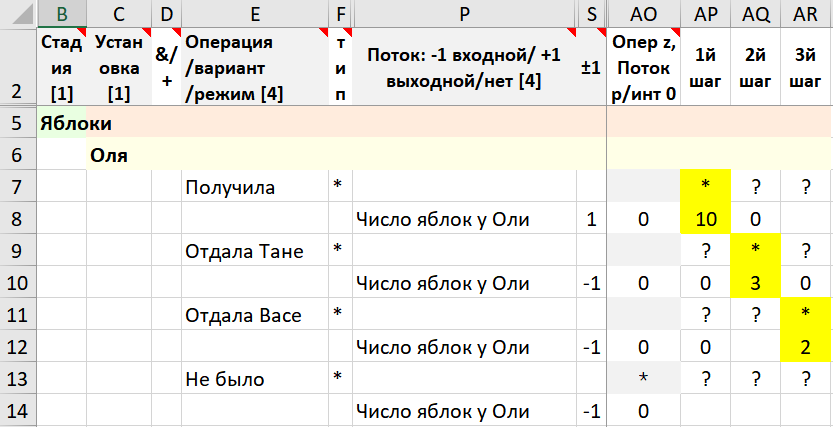The width and height of the screenshot is (833, 427).
Task: Select the '1й шаг' header cell
Action: pos(706,68)
